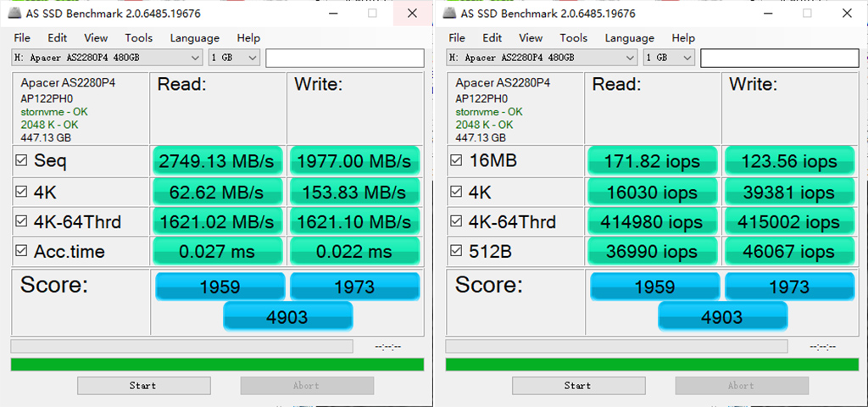Click the green progress bar in left window

click(217, 365)
